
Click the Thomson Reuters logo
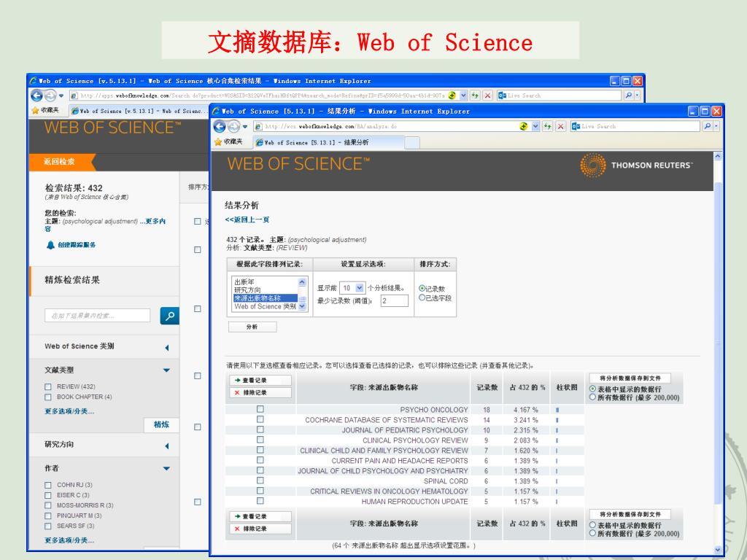tap(636, 166)
